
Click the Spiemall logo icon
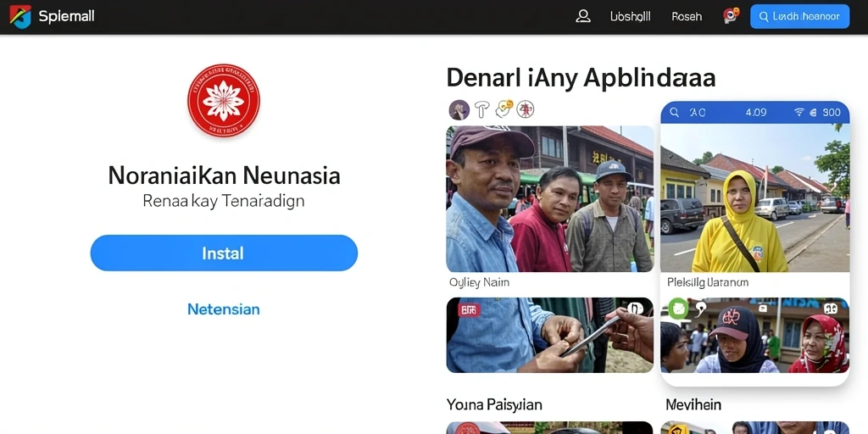pyautogui.click(x=20, y=17)
